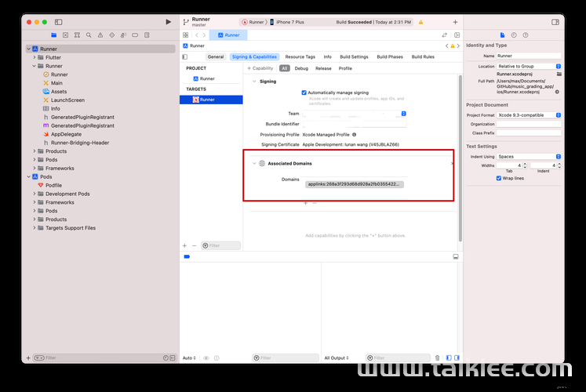Collapse the Signing section
Viewport: 586px width, 392px height.
click(x=254, y=82)
